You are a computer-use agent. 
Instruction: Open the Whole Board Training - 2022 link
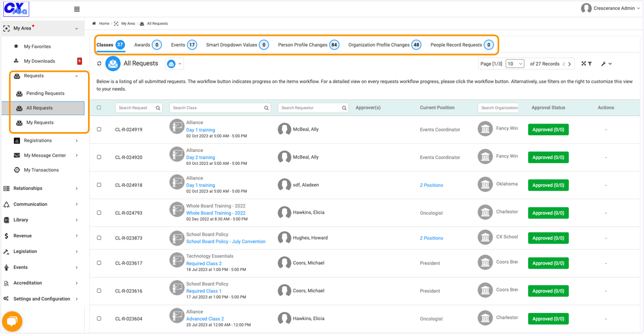tap(216, 213)
